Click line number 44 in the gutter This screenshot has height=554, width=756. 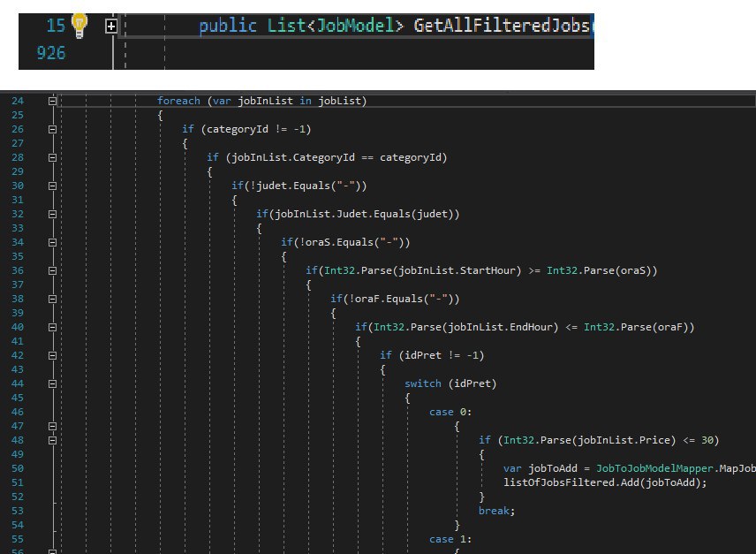[18, 383]
